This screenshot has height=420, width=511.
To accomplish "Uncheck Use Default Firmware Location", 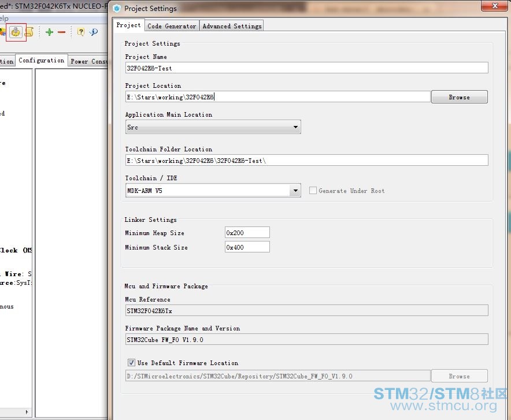I will [x=131, y=362].
